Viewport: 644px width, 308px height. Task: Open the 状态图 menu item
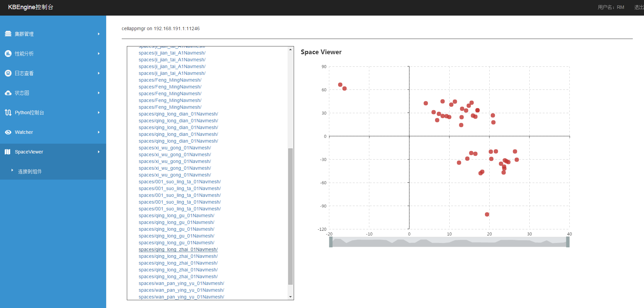tap(53, 93)
